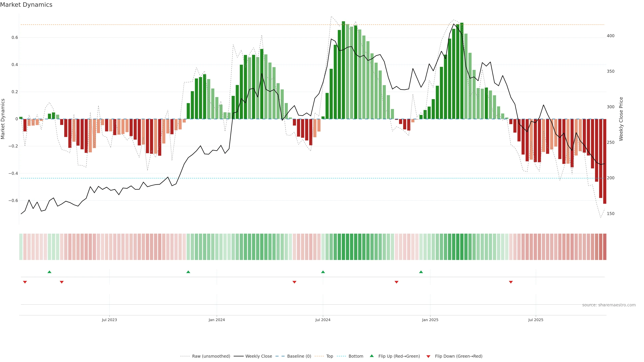Select the very first red Flip Down triangle
Image resolution: width=644 pixels, height=362 pixels.
25,282
